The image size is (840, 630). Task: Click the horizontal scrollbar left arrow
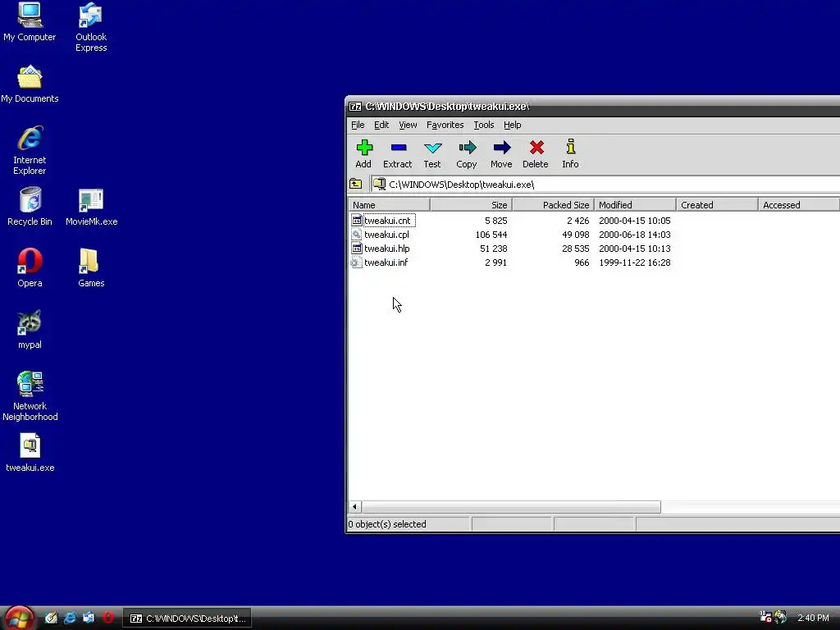(354, 507)
